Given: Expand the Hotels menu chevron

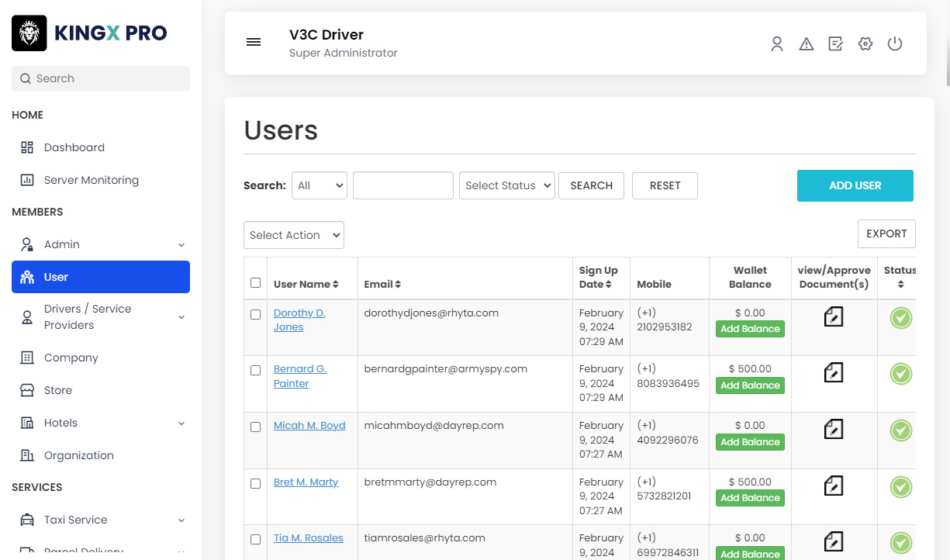Looking at the screenshot, I should coord(181,423).
